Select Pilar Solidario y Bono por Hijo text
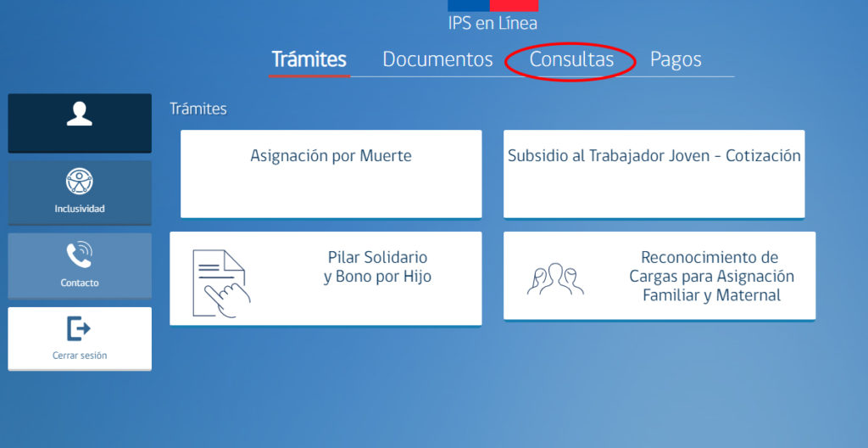This screenshot has width=868, height=448. point(377,266)
